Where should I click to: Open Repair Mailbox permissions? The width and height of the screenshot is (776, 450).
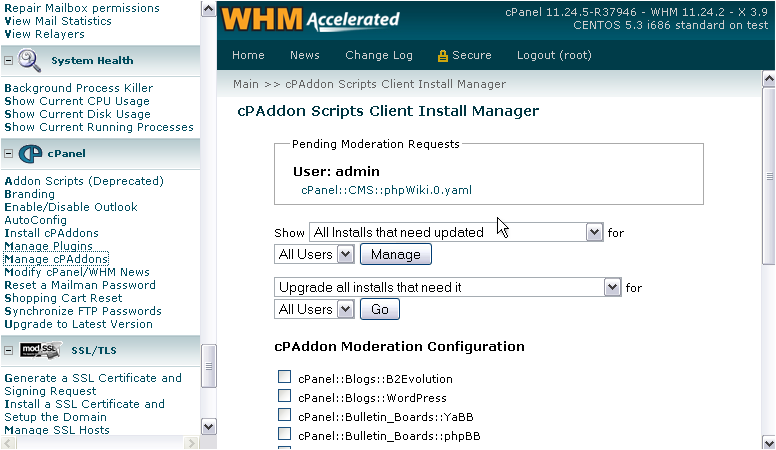tap(82, 8)
